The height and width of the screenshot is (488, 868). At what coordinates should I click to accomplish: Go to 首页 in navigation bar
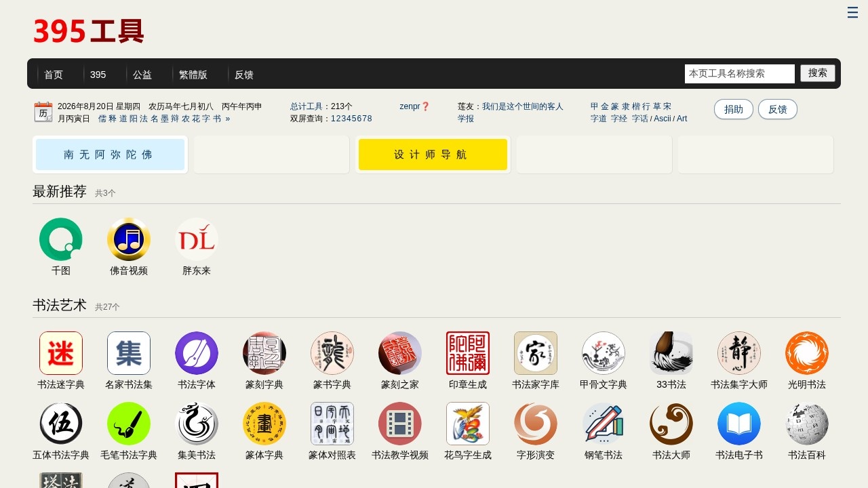click(54, 75)
